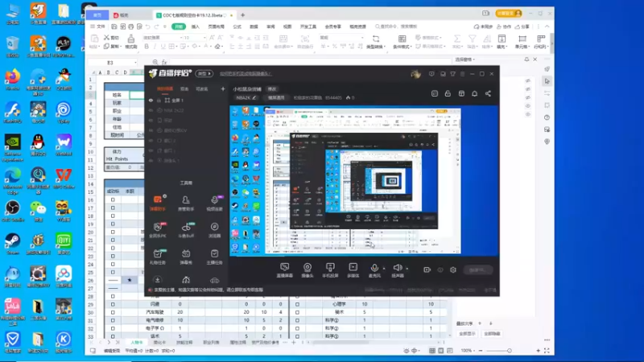Open the 主播任务 tool icon
The height and width of the screenshot is (362, 644).
214,253
